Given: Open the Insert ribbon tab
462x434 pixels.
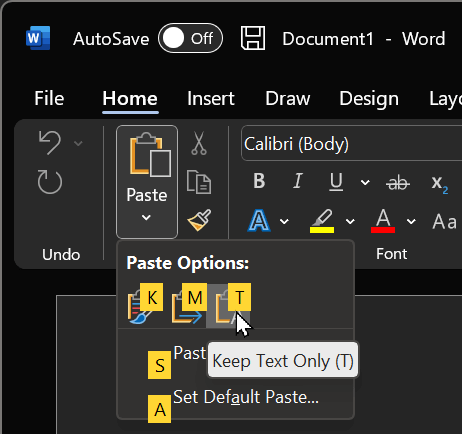Looking at the screenshot, I should tap(211, 99).
